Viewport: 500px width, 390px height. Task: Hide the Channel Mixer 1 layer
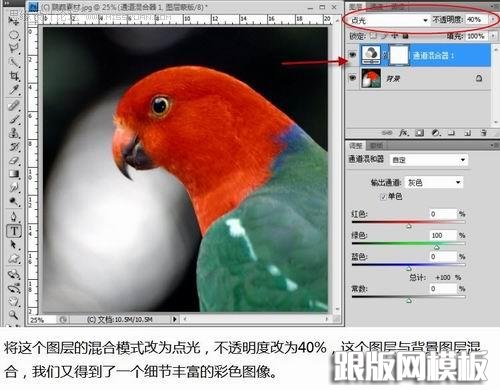(x=352, y=55)
